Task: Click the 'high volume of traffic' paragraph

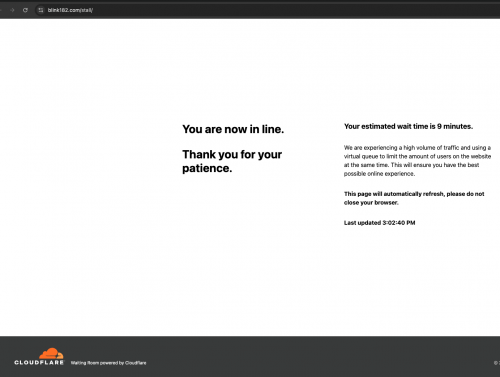Action: point(417,160)
